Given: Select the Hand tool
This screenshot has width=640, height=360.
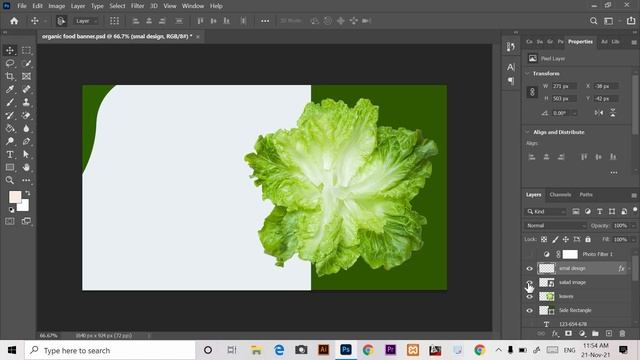Looking at the screenshot, I should pyautogui.click(x=26, y=167).
